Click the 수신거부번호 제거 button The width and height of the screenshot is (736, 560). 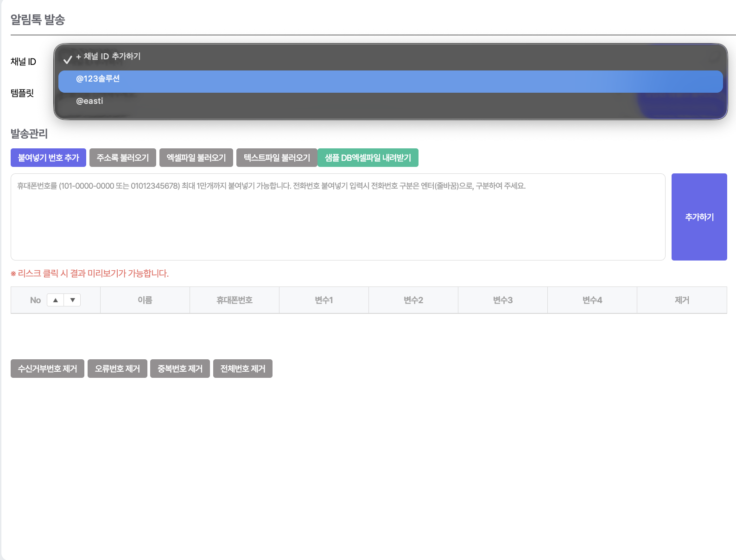47,369
